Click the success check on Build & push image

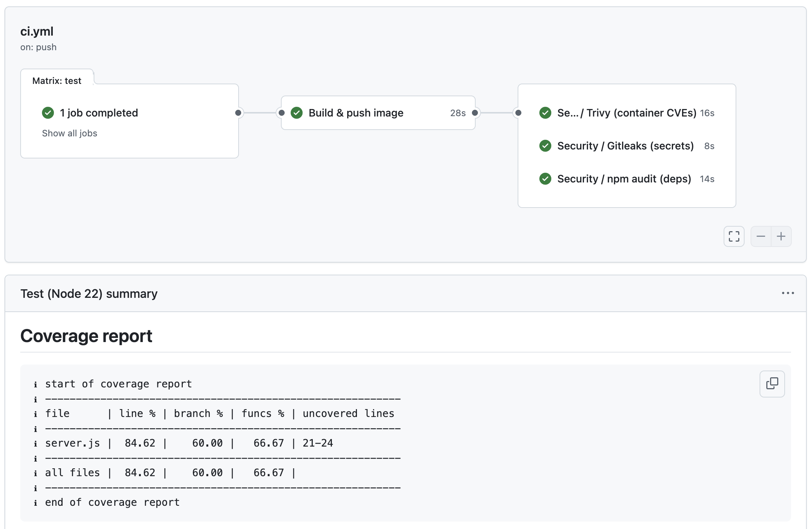297,113
